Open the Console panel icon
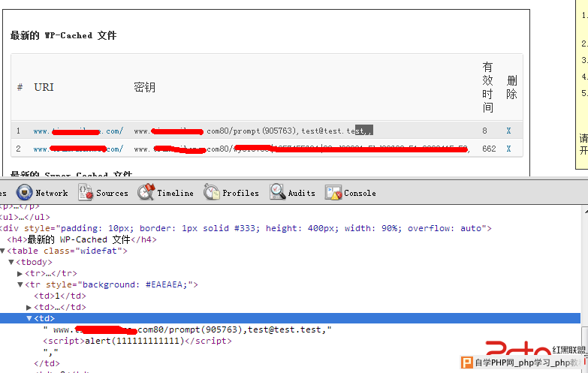This screenshot has height=373, width=588. [x=333, y=193]
